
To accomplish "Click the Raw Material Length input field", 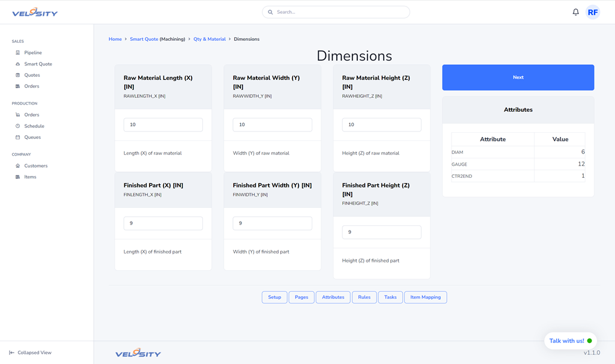I will [163, 125].
